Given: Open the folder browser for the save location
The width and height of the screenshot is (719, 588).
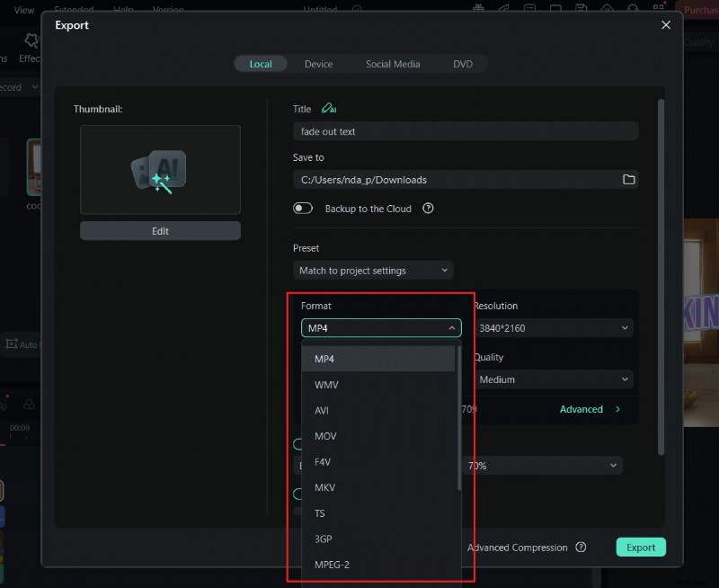Looking at the screenshot, I should pyautogui.click(x=629, y=179).
